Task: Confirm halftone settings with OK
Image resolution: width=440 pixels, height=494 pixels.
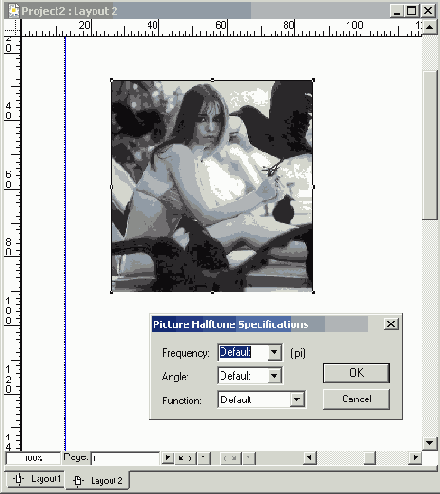Action: click(356, 373)
